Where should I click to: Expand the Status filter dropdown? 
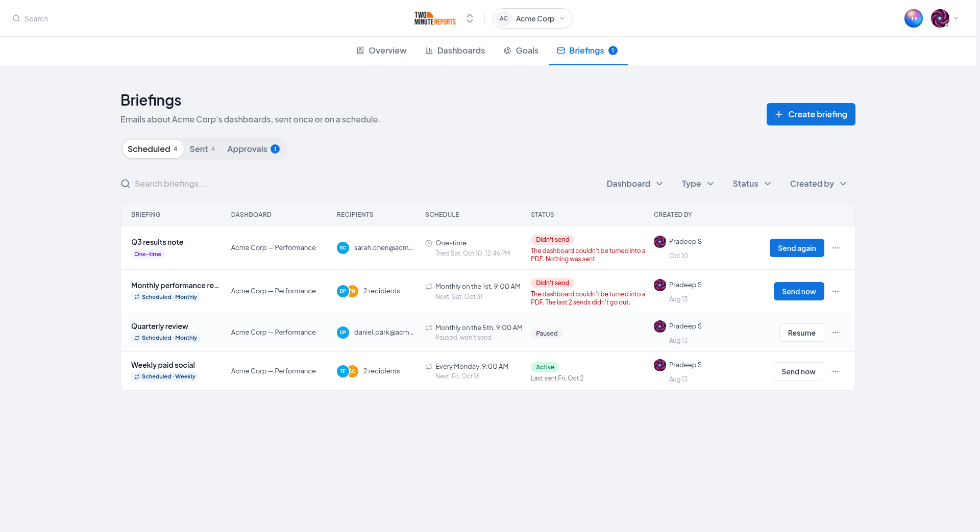coord(751,184)
